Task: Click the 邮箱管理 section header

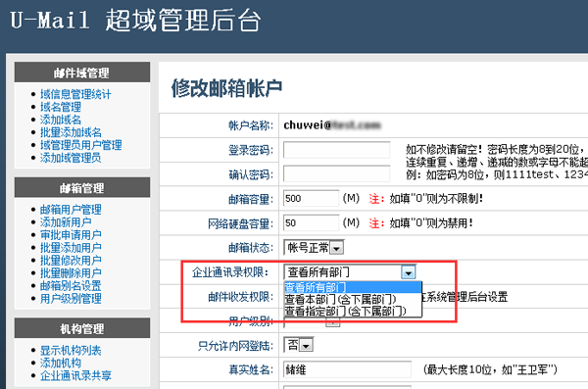Action: (x=82, y=187)
